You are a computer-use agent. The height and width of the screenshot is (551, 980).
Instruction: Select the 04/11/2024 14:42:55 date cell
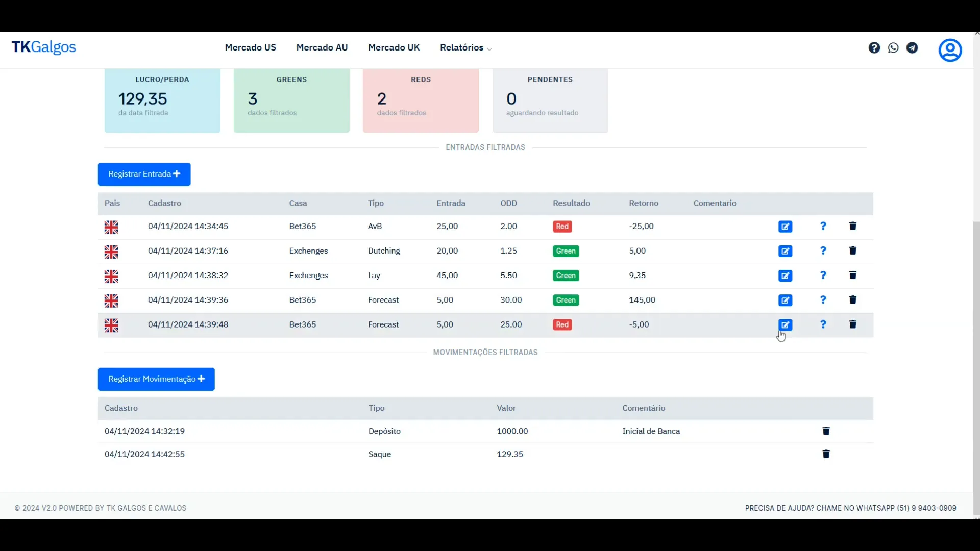pyautogui.click(x=144, y=454)
